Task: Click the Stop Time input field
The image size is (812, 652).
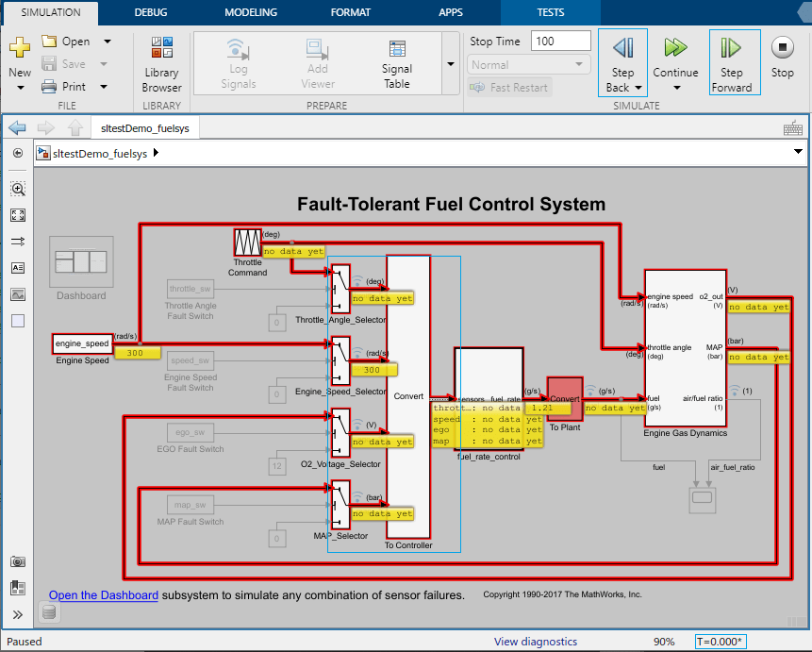Action: tap(560, 41)
